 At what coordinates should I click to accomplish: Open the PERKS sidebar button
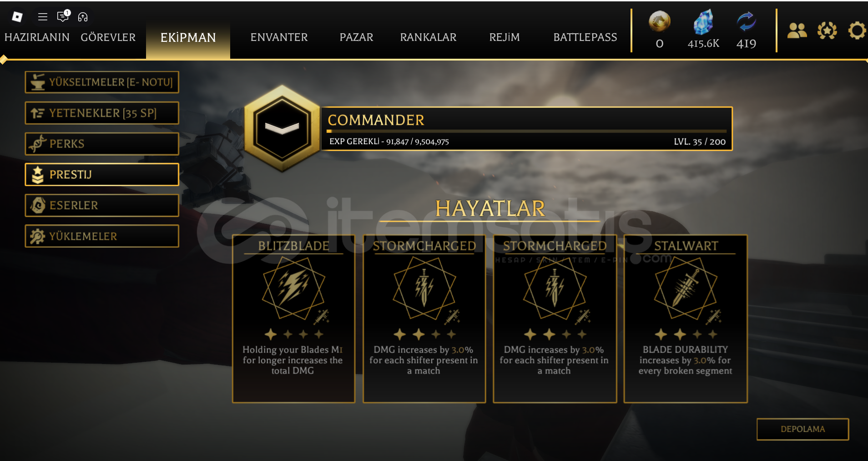(x=102, y=144)
